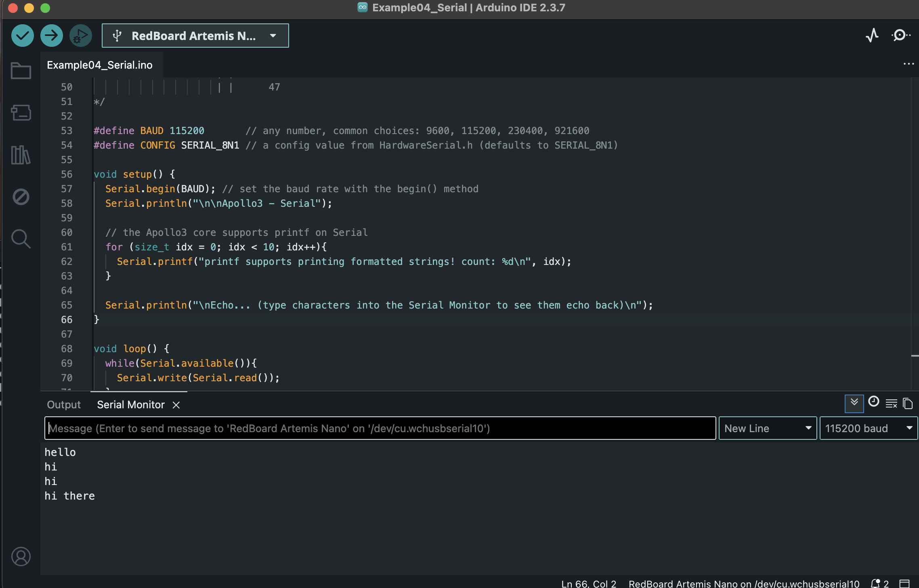Screen dimensions: 919x588
Task: Open the account profile icon bottom left
Action: [x=22, y=556]
